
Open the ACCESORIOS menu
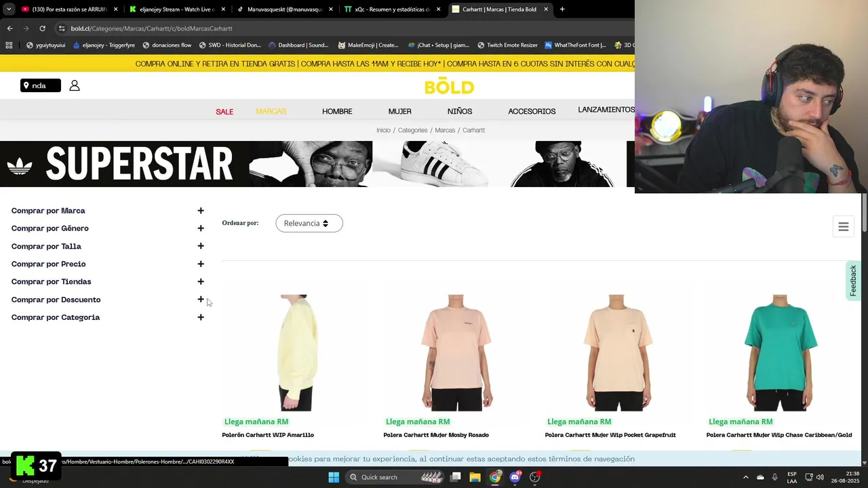532,111
